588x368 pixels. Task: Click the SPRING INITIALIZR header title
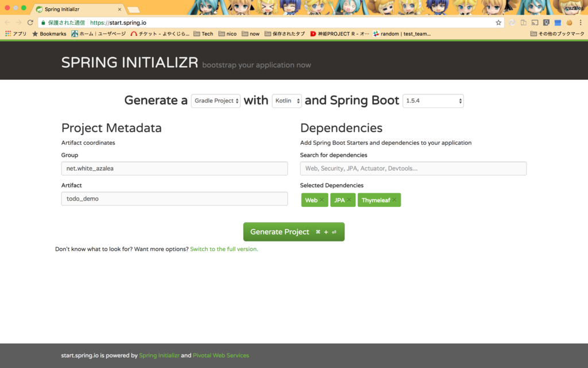click(x=130, y=62)
